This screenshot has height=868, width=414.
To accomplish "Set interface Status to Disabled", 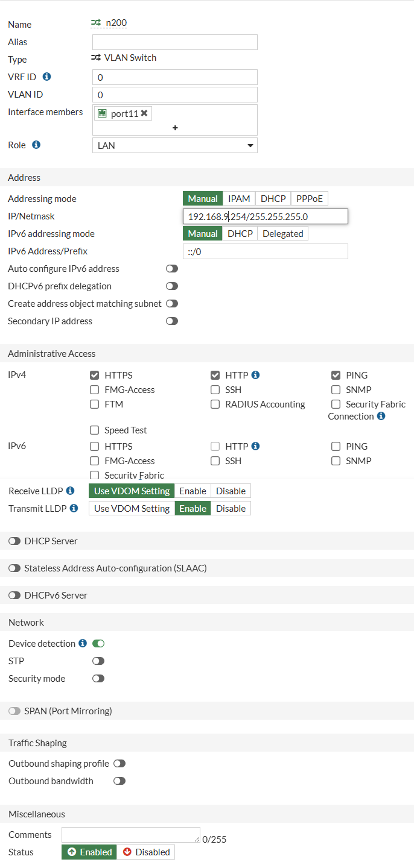I will tap(146, 852).
